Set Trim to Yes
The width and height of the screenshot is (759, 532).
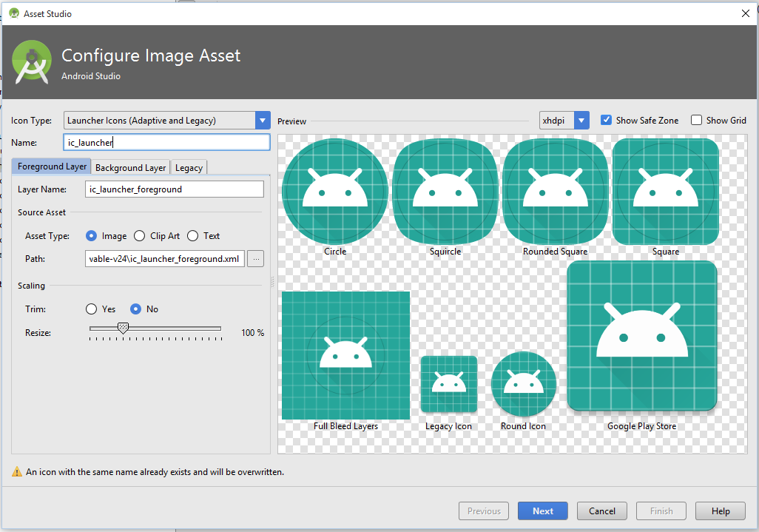coord(92,309)
